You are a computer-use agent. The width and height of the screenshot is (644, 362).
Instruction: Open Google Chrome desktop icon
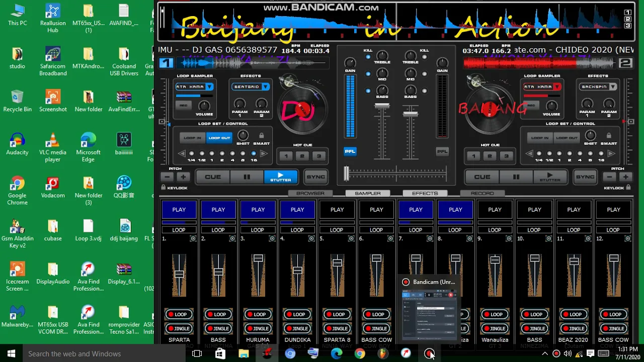tap(17, 191)
